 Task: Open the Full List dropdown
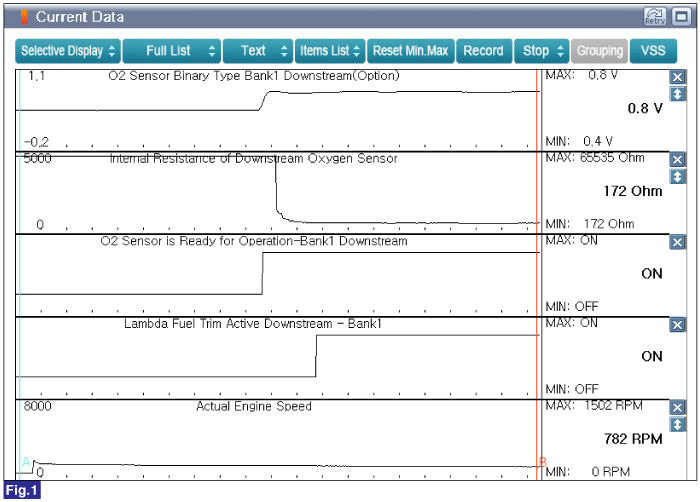click(172, 51)
